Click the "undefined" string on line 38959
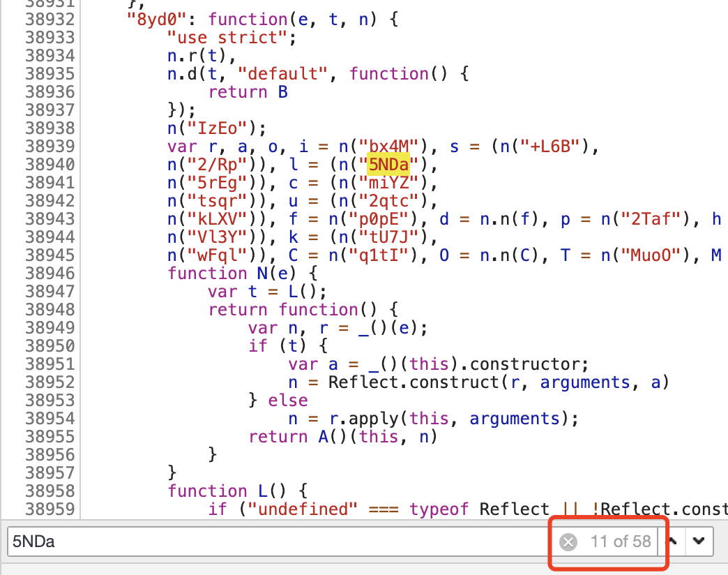Image resolution: width=728 pixels, height=575 pixels. coord(303,509)
